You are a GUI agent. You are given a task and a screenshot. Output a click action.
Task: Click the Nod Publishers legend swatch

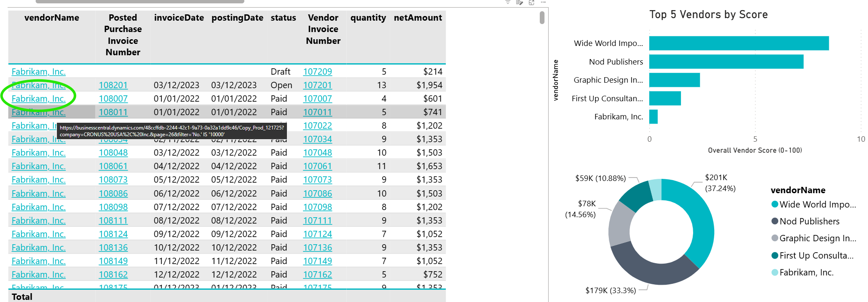tap(774, 221)
